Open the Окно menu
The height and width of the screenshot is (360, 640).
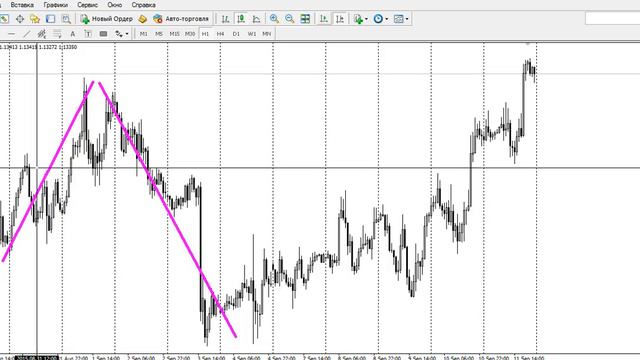tap(115, 5)
